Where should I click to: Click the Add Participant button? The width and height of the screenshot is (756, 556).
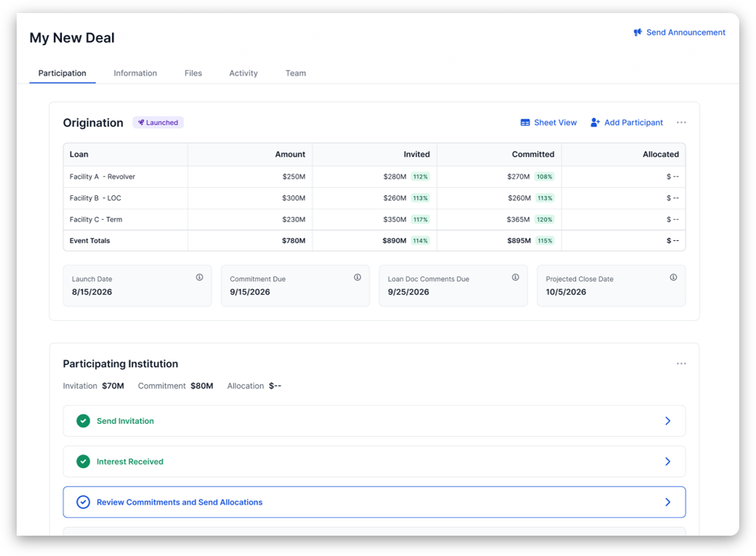[627, 123]
